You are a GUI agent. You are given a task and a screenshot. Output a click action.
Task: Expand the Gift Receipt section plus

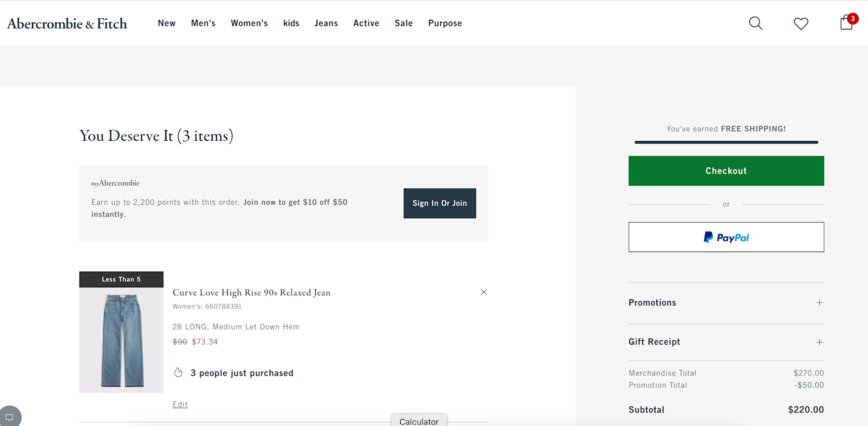pos(819,342)
